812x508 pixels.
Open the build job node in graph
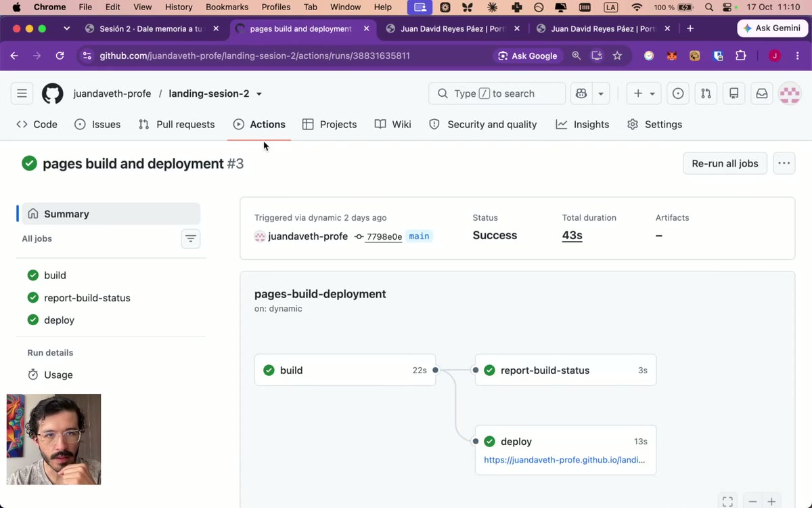(x=345, y=370)
